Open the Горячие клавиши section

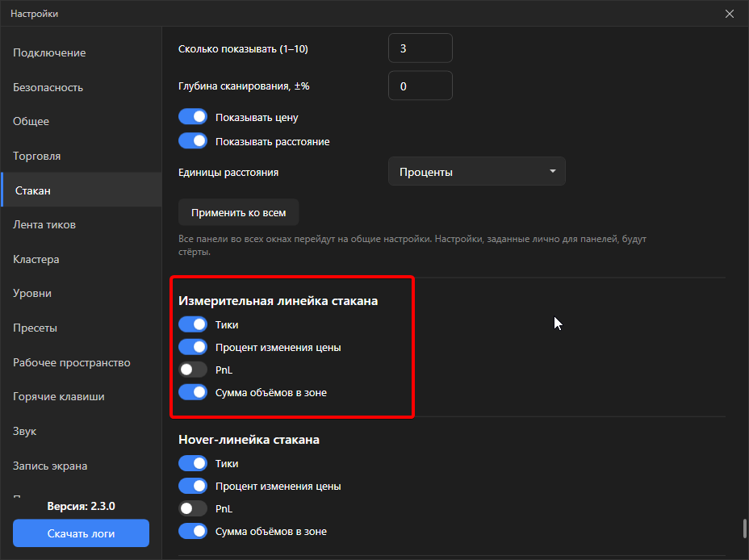(82, 397)
